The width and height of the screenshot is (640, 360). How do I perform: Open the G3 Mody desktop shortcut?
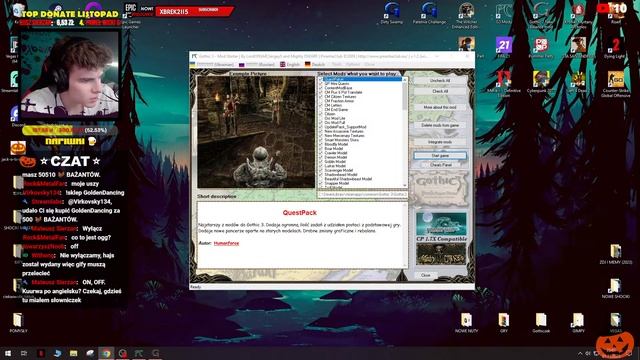503,13
